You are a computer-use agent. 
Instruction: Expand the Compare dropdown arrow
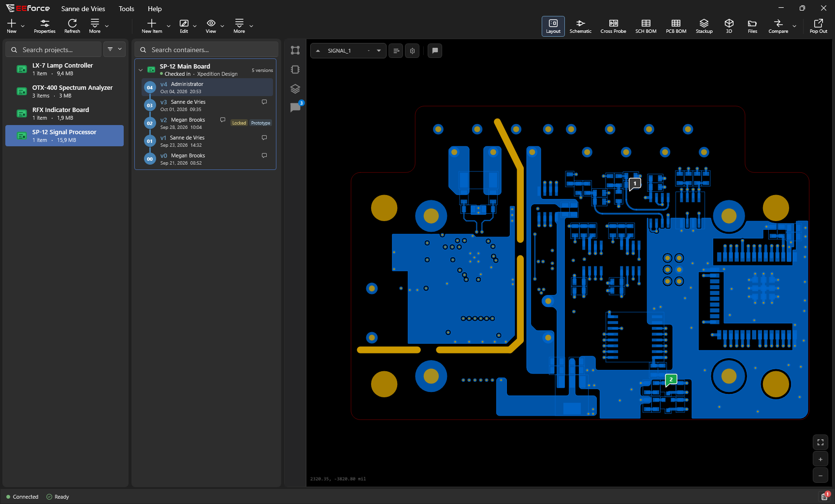(x=794, y=26)
